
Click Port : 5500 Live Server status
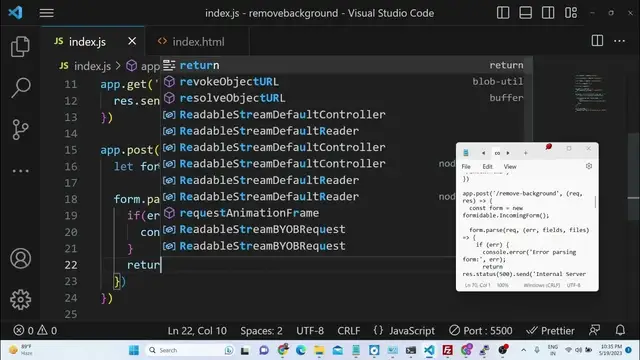coord(480,331)
